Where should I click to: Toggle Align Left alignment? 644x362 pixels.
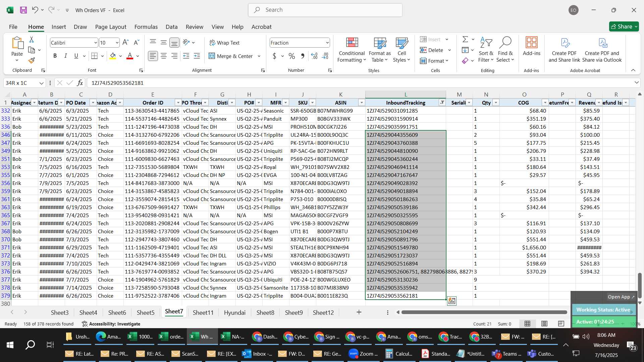[153, 56]
